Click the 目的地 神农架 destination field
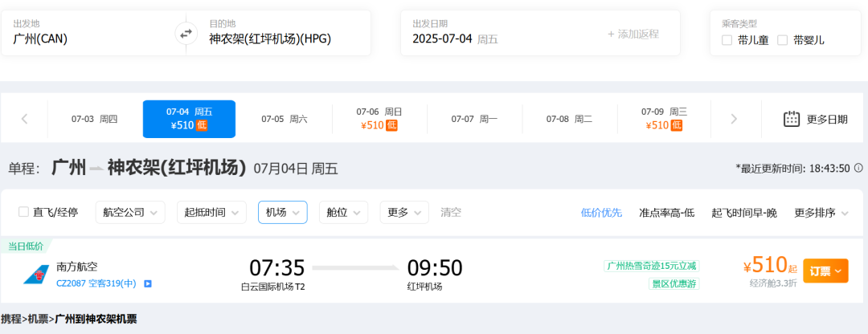The width and height of the screenshot is (868, 334). [x=284, y=33]
